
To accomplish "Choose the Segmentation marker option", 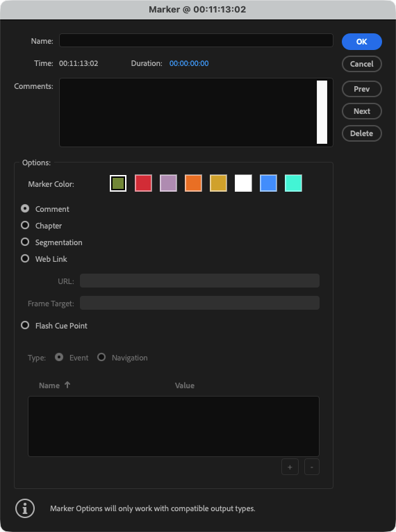I will point(25,242).
